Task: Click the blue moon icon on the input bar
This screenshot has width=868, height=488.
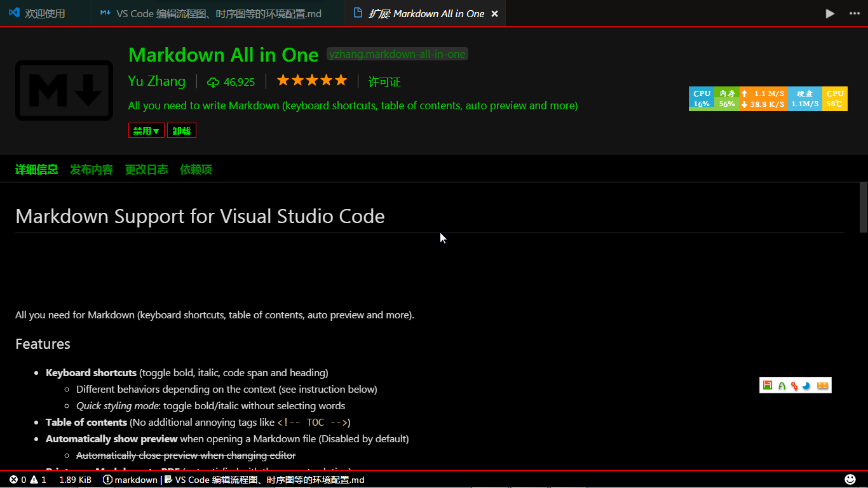Action: coord(806,386)
